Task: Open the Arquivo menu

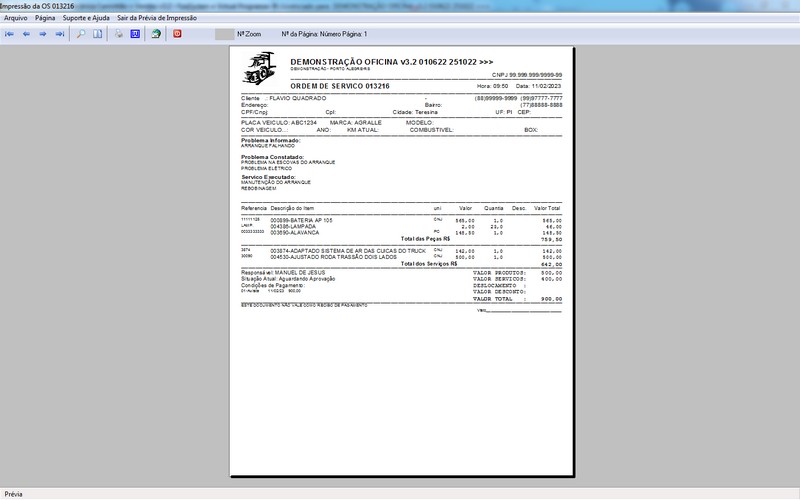Action: point(16,18)
